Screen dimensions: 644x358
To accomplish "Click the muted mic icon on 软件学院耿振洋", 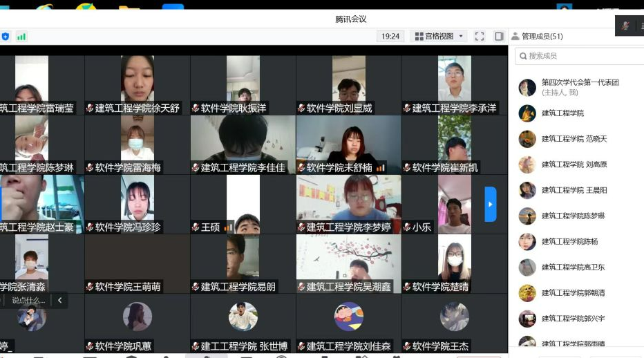I will (x=196, y=109).
